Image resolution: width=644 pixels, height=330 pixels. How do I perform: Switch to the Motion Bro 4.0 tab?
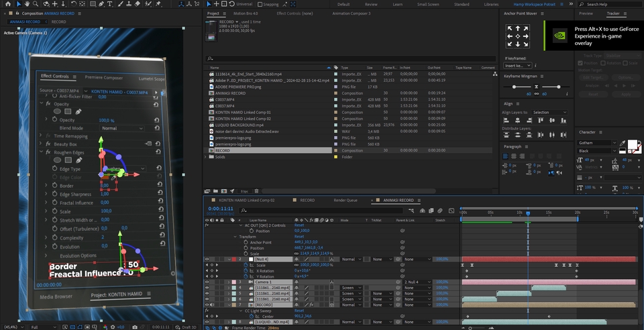pos(246,13)
